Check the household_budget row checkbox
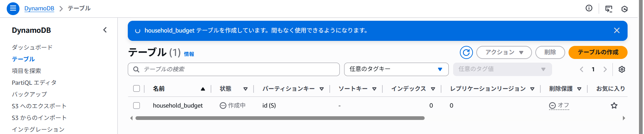The image size is (644, 134). coord(137,106)
